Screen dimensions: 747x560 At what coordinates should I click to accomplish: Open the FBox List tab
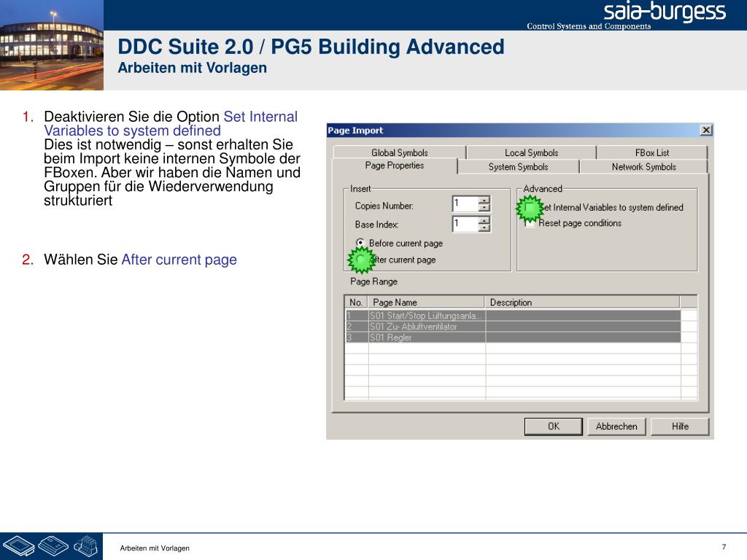[651, 152]
